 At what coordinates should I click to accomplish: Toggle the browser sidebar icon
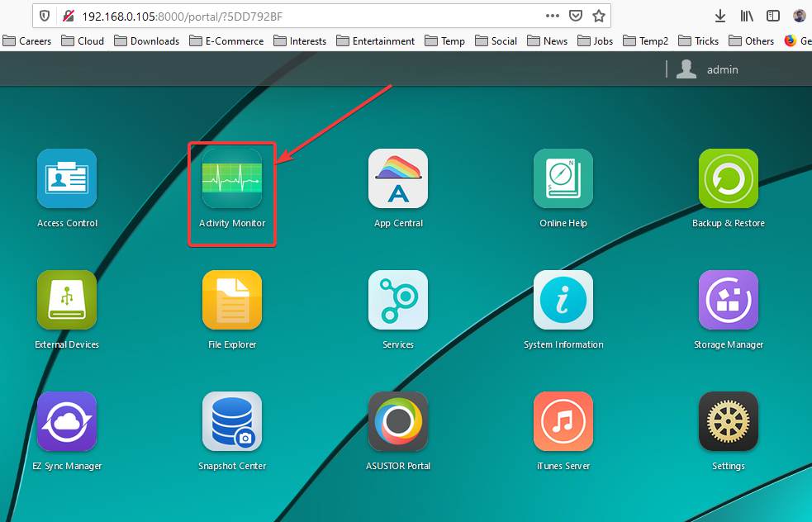point(772,16)
